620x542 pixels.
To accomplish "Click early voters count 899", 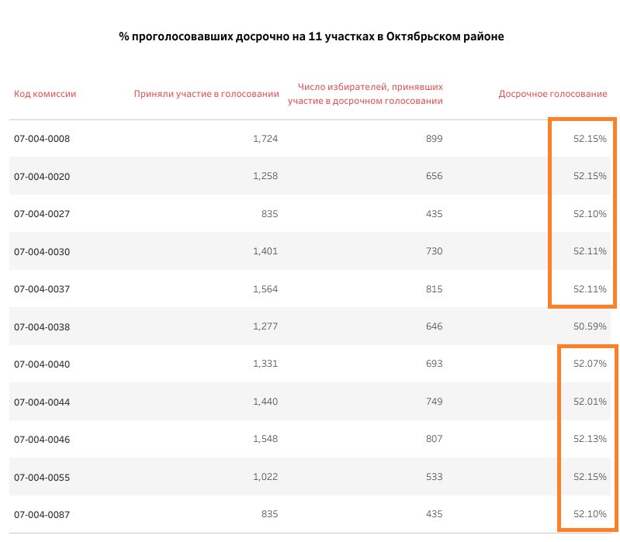I will (x=434, y=139).
